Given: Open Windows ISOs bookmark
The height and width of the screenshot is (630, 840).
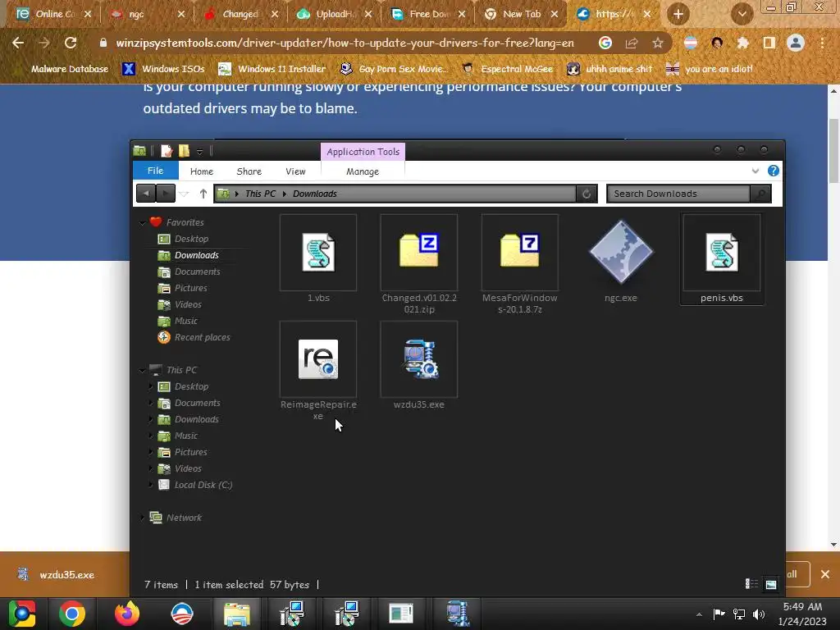Looking at the screenshot, I should (164, 69).
